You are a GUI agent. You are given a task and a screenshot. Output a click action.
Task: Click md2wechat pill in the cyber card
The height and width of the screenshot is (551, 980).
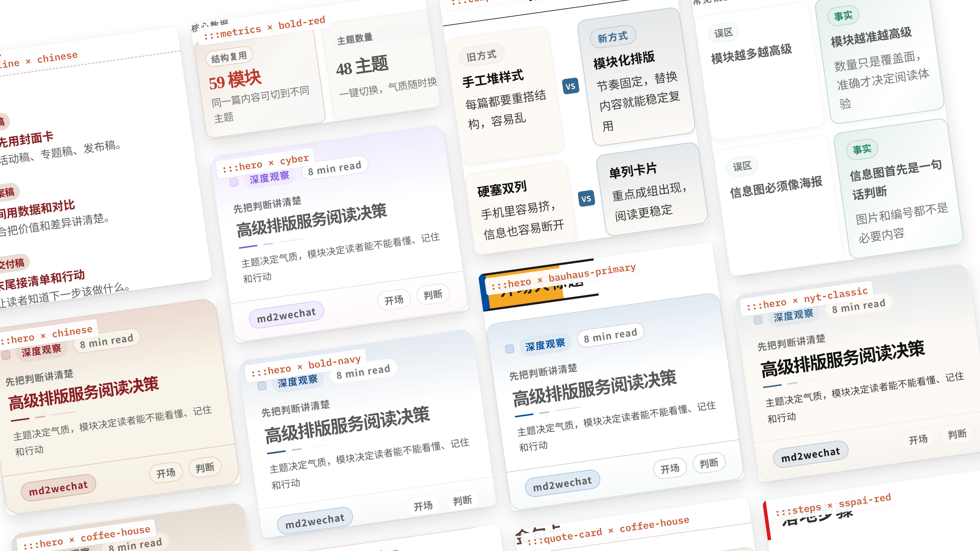[x=286, y=315]
